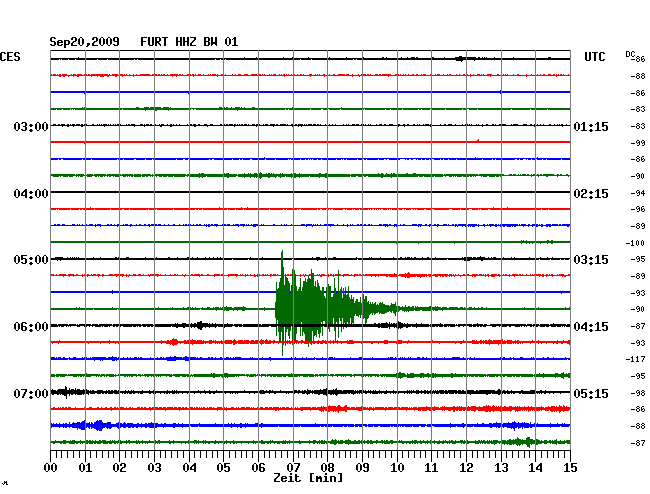Select minute tick label 14
The height and width of the screenshot is (494, 650).
point(535,468)
